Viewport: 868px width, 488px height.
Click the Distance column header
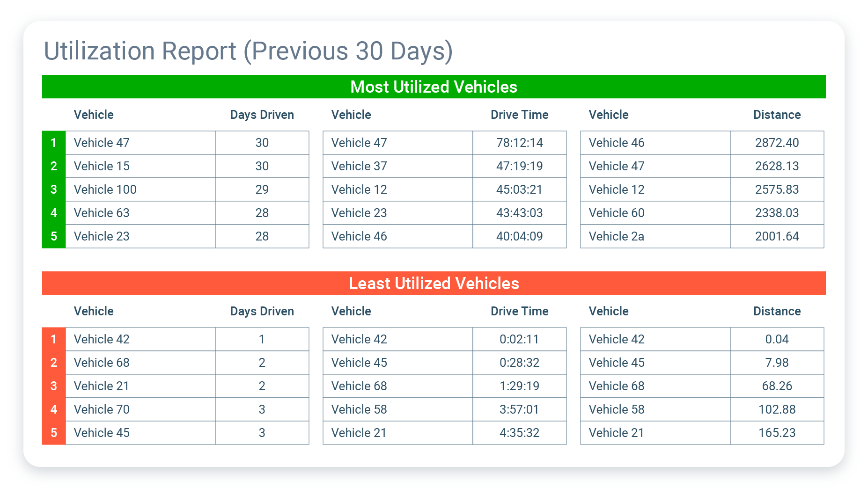pos(777,115)
